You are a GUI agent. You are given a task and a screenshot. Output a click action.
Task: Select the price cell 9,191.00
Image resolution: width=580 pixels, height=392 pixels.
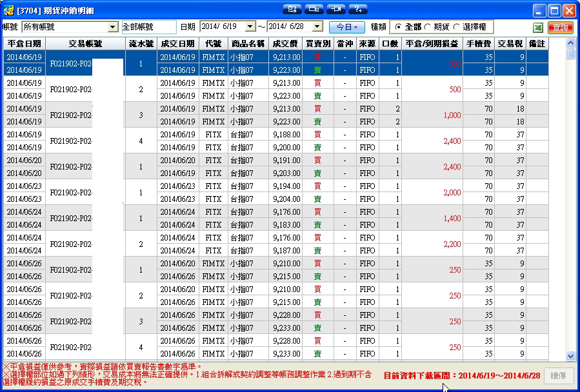285,161
